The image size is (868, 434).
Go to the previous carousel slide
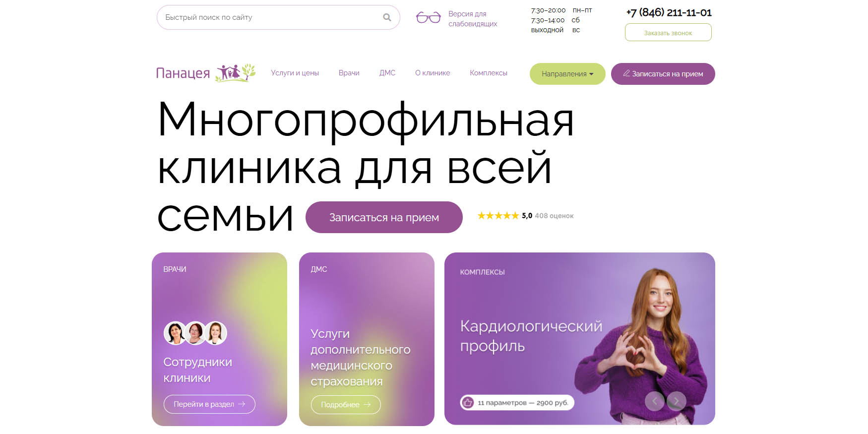click(654, 401)
